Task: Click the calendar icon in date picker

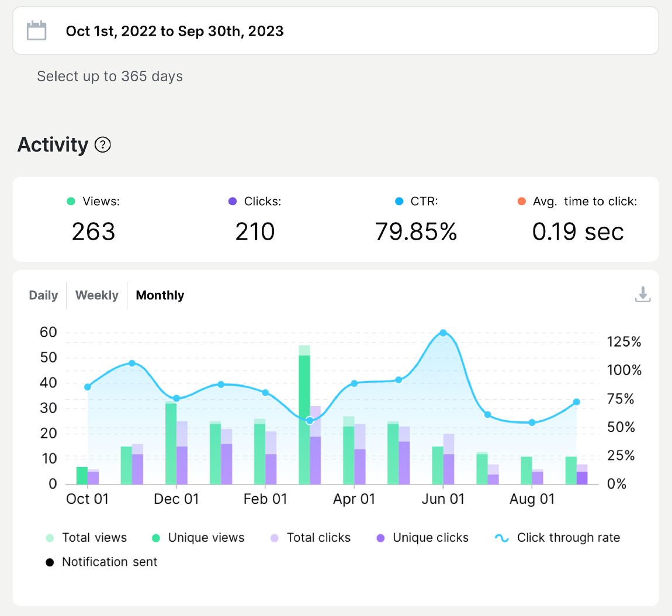Action: pos(36,30)
